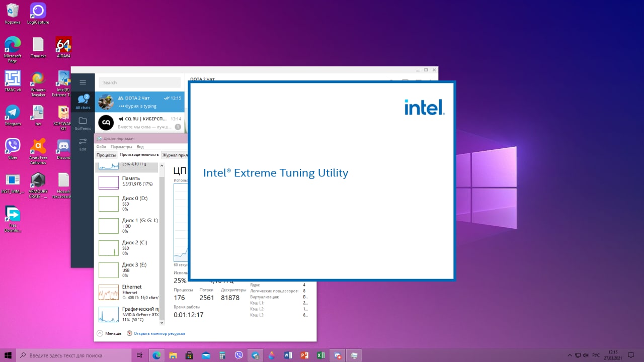Select Ethernet performance item
Image resolution: width=644 pixels, height=362 pixels.
coord(127,292)
